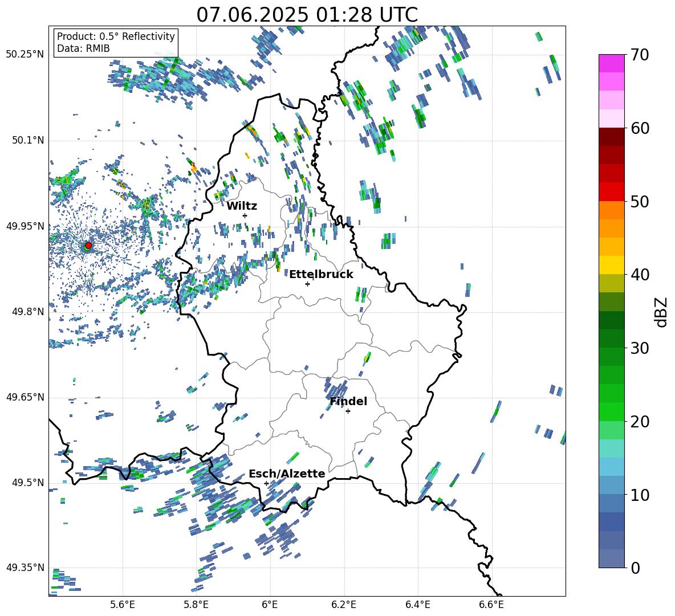Screen dimensions: 675x616
Task: Click the colorbar tick label 20
Action: click(640, 421)
